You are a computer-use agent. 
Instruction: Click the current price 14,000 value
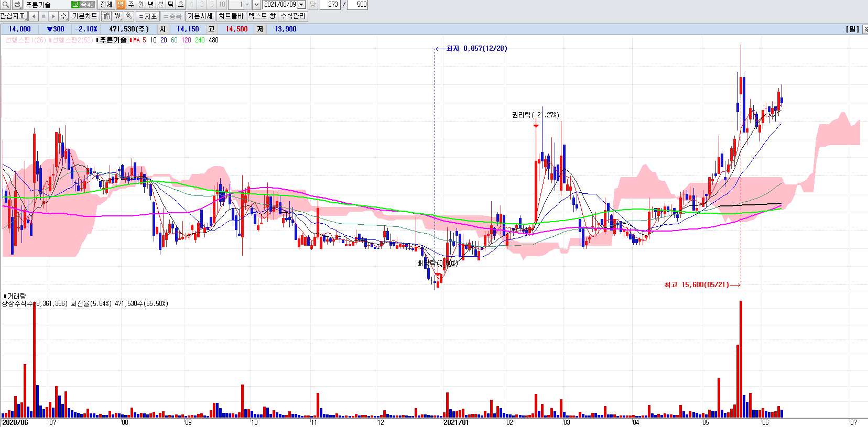coord(20,29)
